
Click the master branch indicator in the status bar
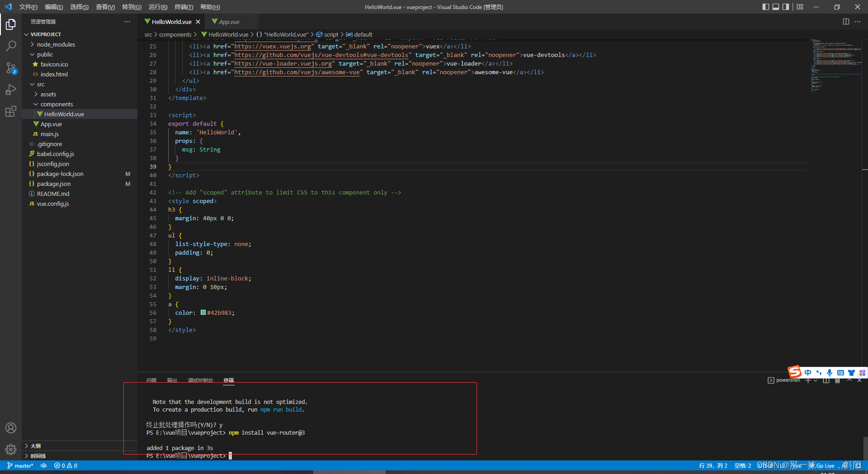click(20, 465)
